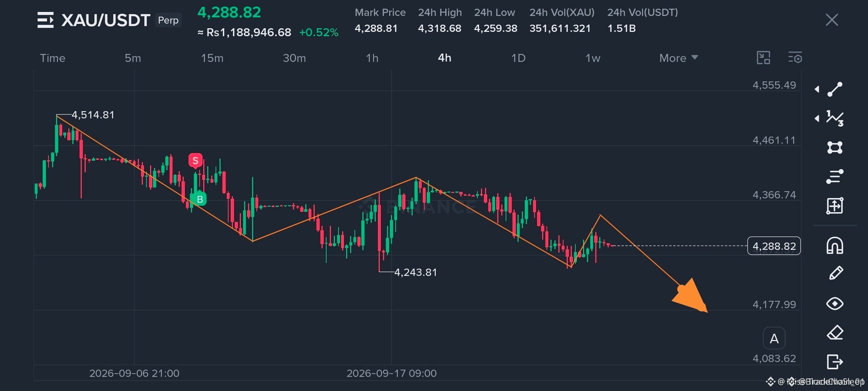Open chart indicator settings icon

pyautogui.click(x=795, y=58)
